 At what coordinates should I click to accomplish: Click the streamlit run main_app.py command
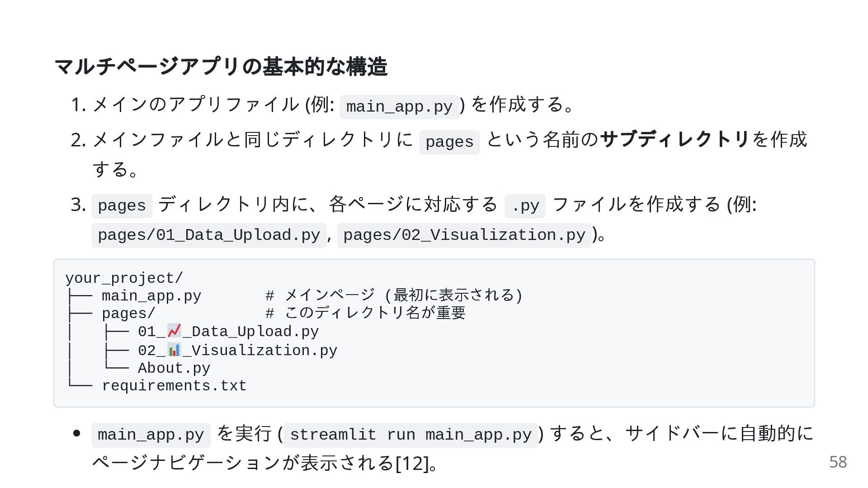point(410,435)
